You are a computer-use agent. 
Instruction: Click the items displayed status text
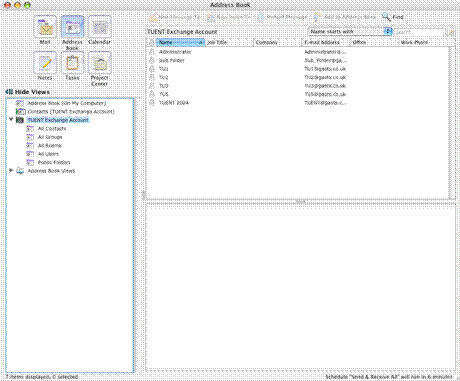(x=42, y=377)
